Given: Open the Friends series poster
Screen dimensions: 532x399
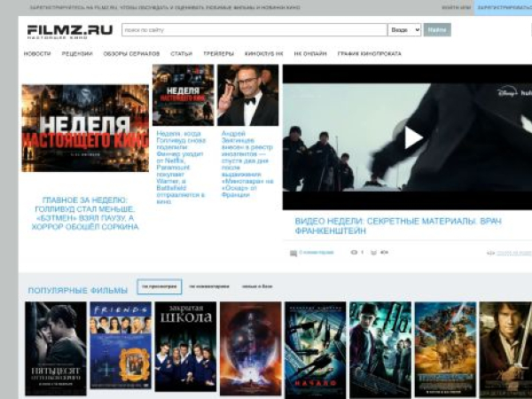Looking at the screenshot, I should (121, 345).
